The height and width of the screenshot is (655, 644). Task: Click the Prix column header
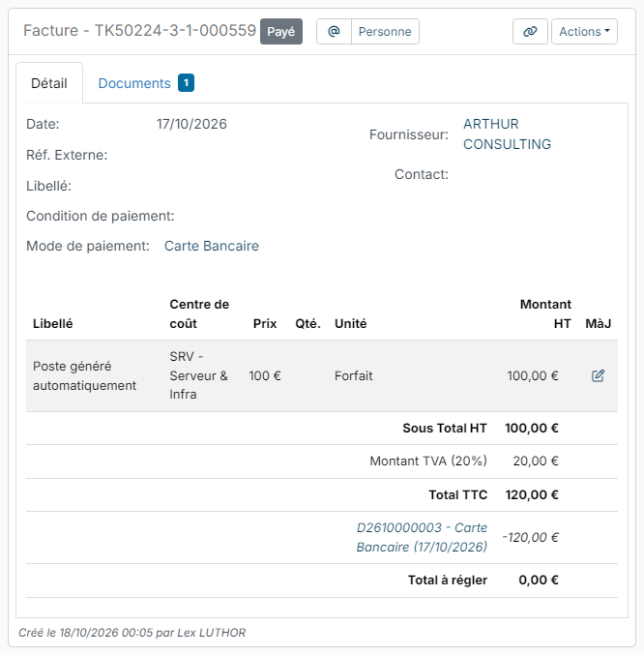tap(265, 323)
